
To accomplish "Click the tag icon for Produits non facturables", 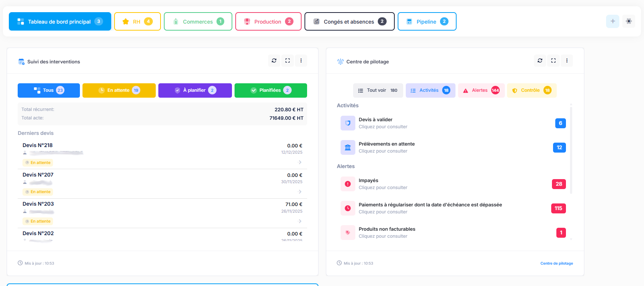I will (x=348, y=233).
